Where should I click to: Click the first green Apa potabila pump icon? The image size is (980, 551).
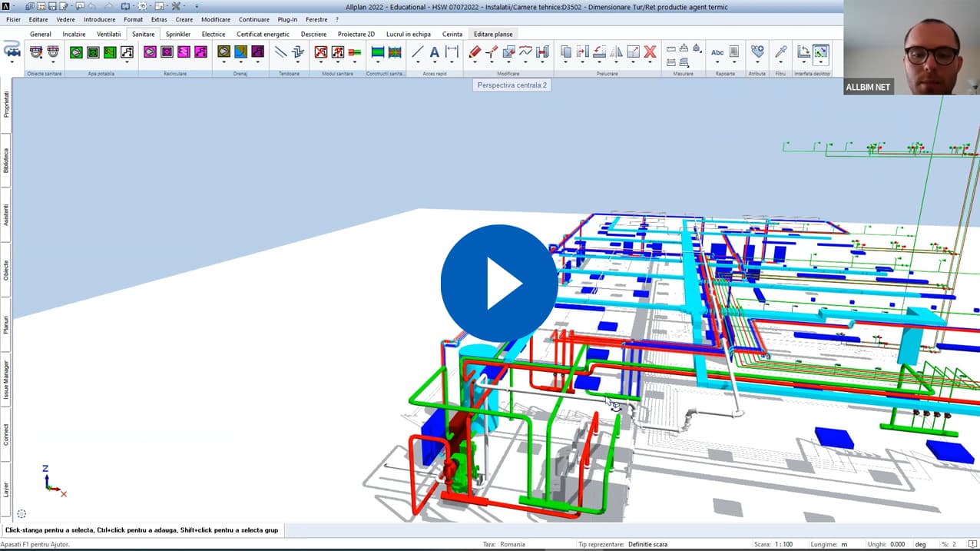tap(76, 52)
